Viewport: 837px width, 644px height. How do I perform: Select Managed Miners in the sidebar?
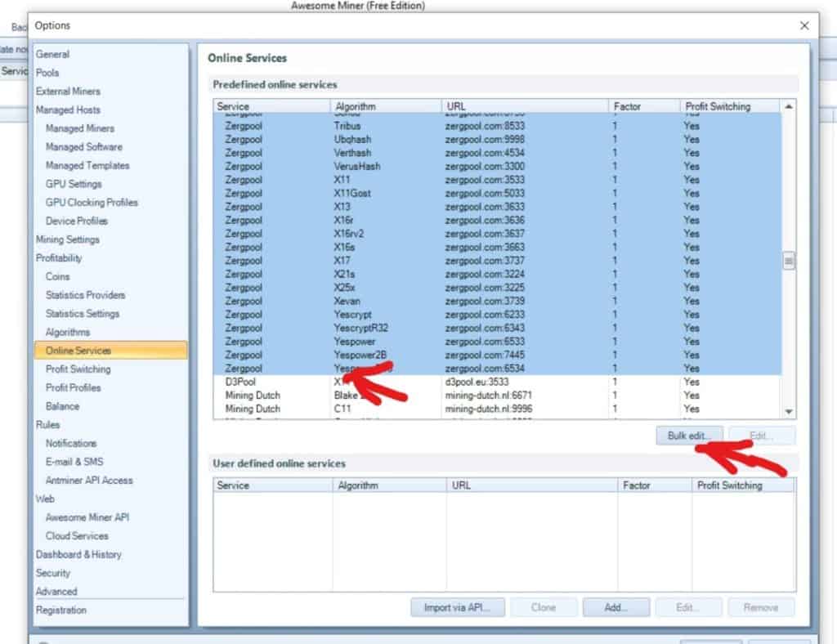[x=79, y=128]
